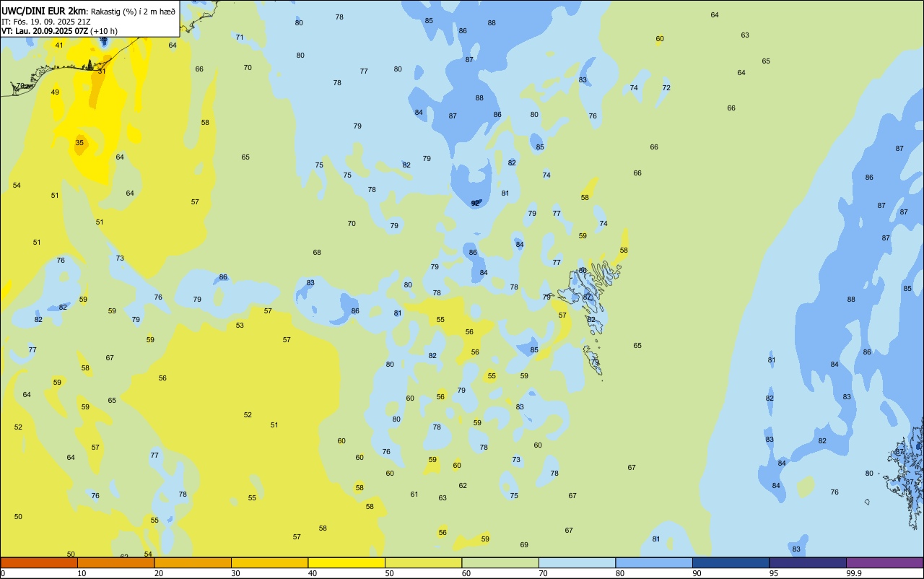Click the 10–20 orange legend swatch
The image size is (924, 579).
click(115, 562)
